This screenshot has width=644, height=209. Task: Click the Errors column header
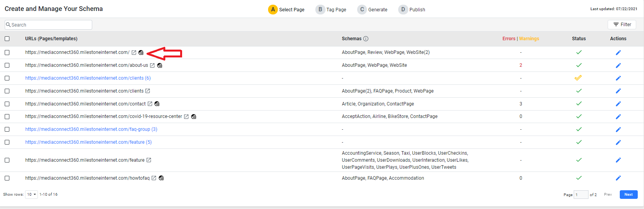(x=509, y=39)
